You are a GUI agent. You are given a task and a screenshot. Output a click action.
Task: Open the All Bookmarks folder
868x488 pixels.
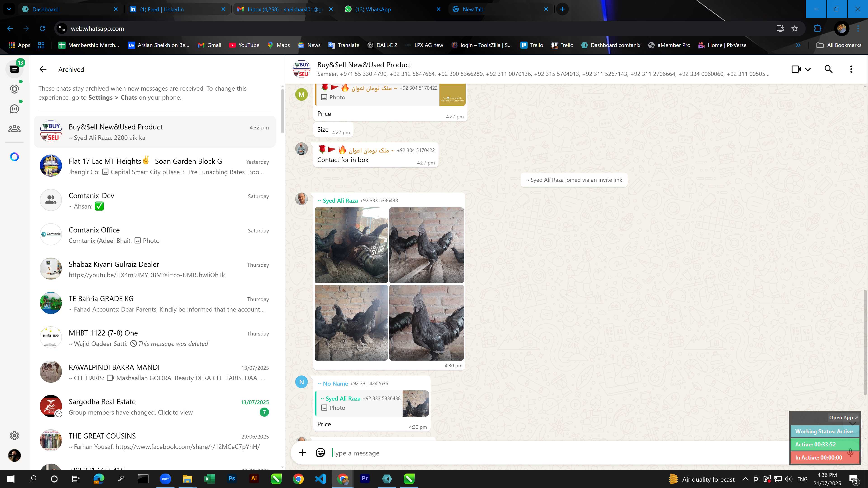pyautogui.click(x=839, y=45)
